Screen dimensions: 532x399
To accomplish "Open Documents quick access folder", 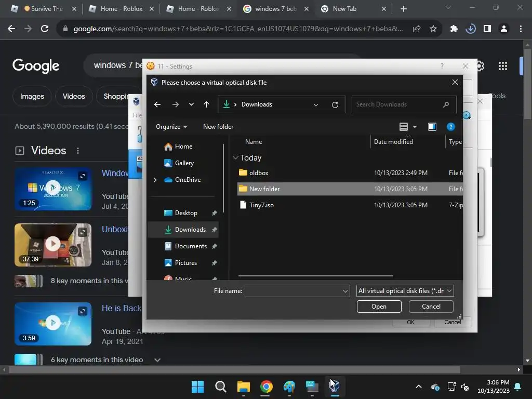I will click(x=191, y=246).
